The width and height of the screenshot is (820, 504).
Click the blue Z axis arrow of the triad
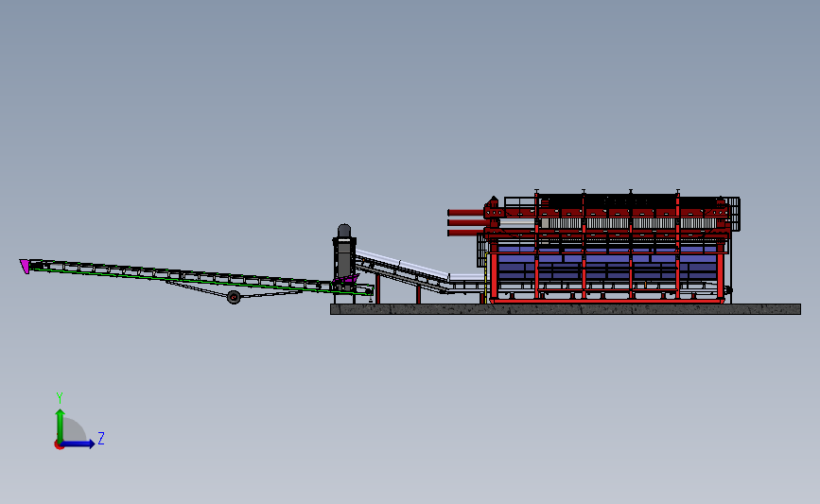(x=78, y=443)
